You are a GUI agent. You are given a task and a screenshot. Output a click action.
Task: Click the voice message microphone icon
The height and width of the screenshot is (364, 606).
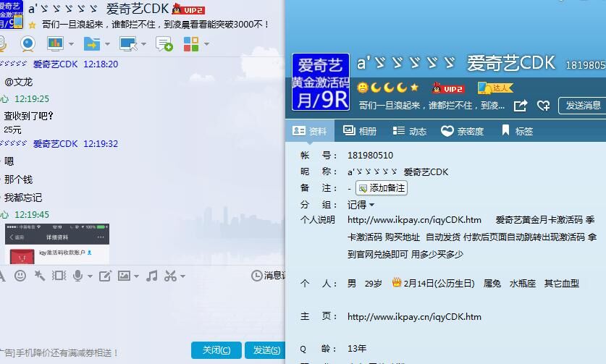tap(77, 276)
